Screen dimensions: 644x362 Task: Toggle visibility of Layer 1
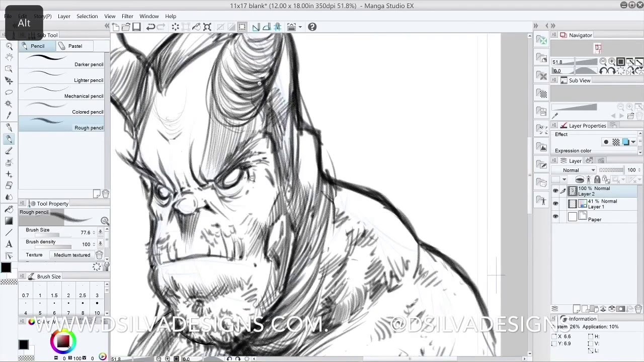tap(555, 204)
